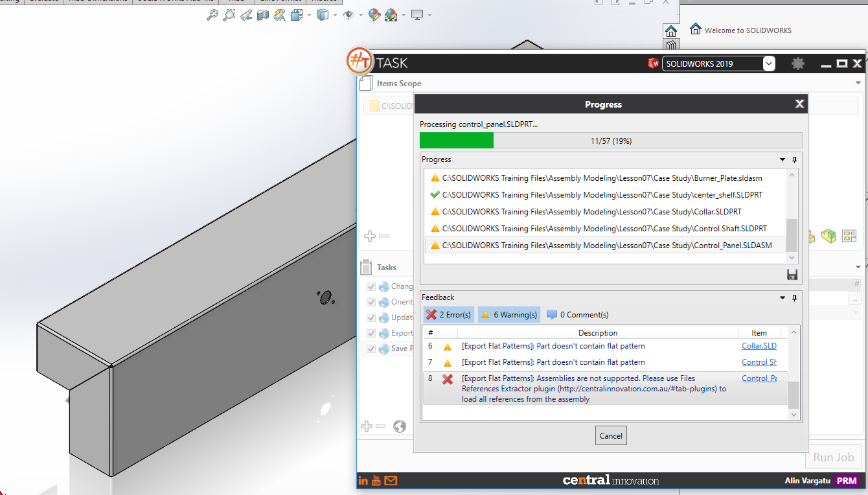
Task: Open the Edit Appearance icon
Action: (374, 15)
